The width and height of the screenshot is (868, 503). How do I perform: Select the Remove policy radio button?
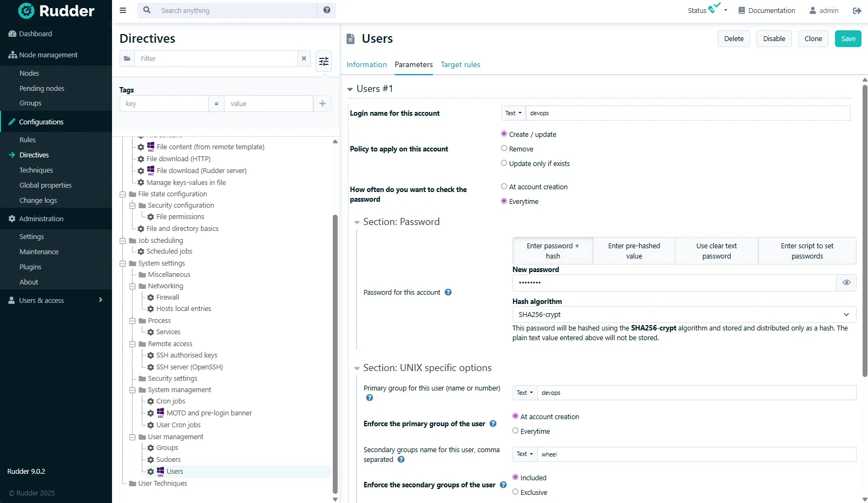point(504,149)
